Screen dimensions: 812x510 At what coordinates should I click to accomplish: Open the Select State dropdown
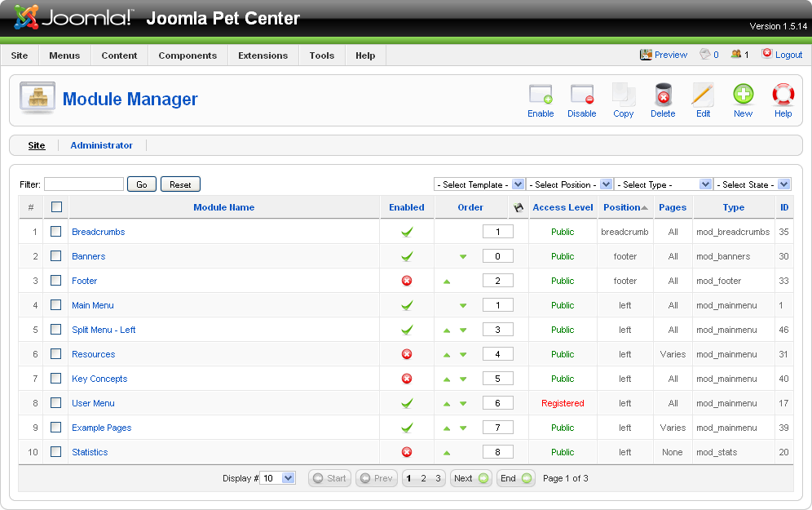tap(752, 184)
